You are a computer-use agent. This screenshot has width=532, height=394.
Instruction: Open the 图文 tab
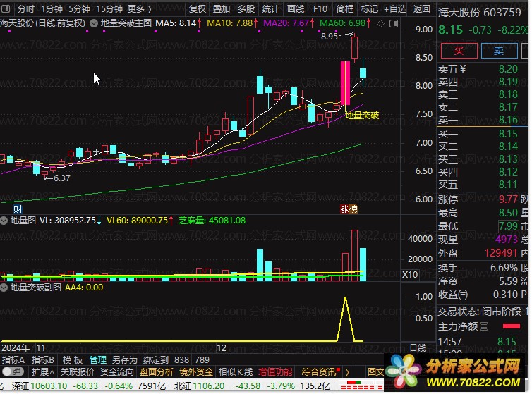[376, 372]
